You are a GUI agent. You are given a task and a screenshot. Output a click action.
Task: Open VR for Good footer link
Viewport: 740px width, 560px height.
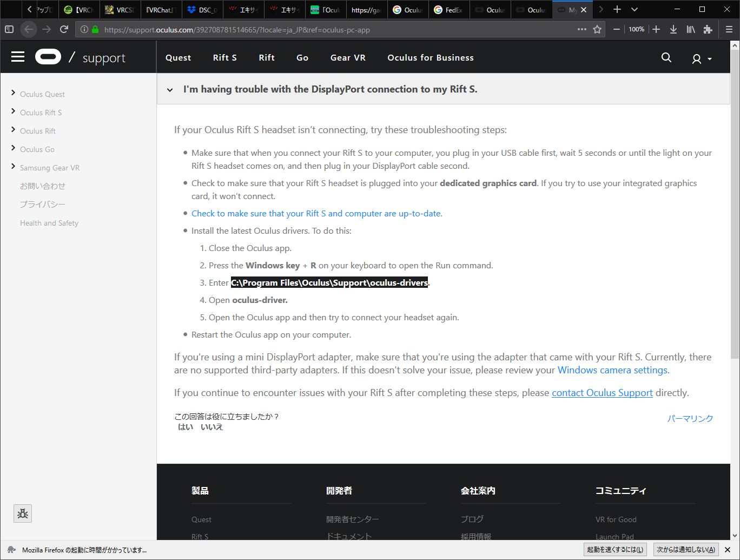pyautogui.click(x=616, y=519)
